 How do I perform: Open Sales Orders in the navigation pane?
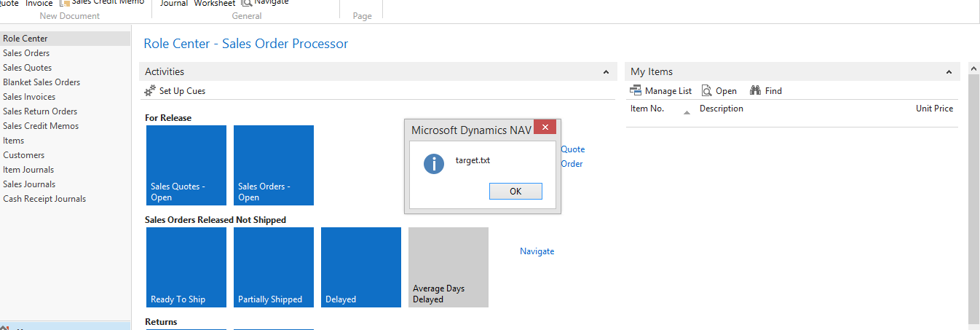26,53
